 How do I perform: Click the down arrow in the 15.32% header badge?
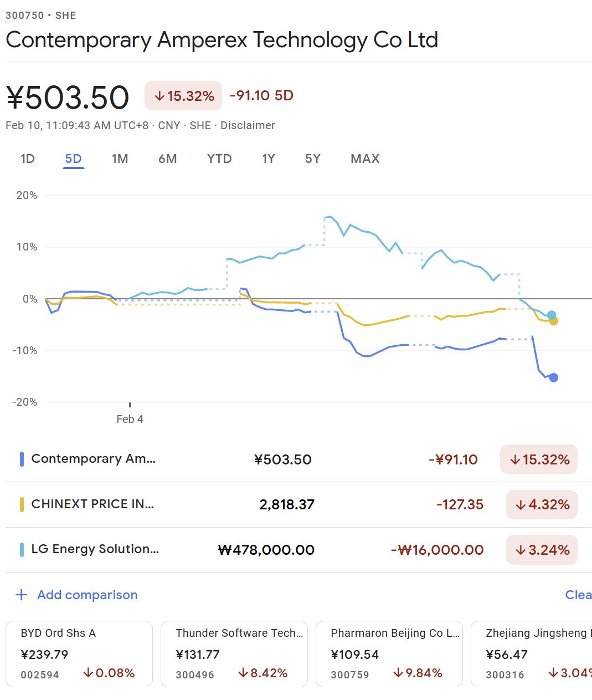(x=159, y=96)
